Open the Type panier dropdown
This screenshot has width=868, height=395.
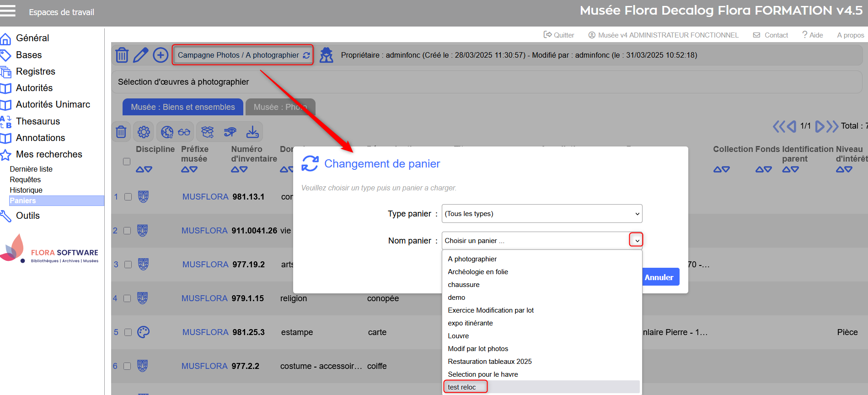[541, 214]
